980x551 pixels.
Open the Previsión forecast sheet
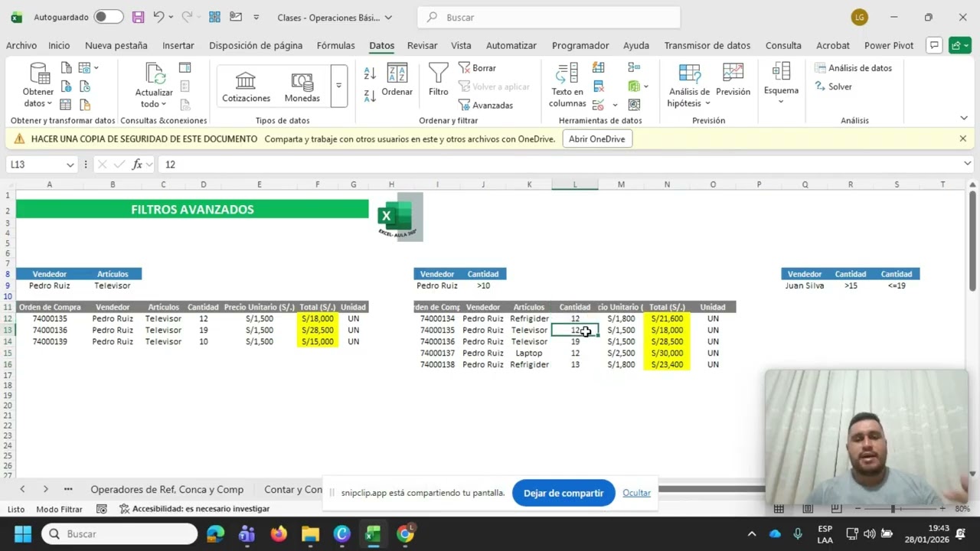coord(733,80)
